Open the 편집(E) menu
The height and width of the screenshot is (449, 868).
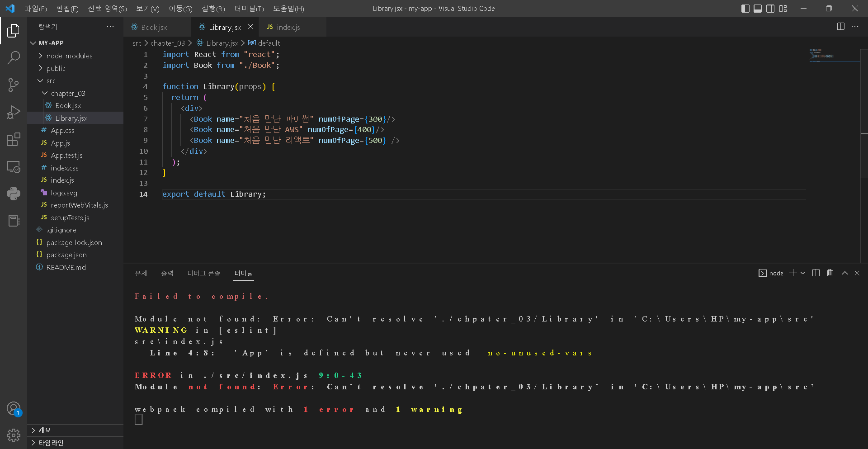point(67,9)
